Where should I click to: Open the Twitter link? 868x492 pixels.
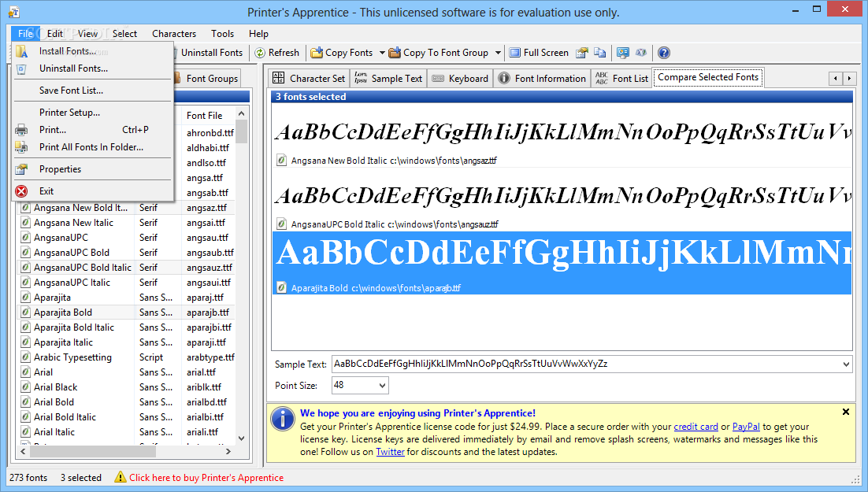click(390, 452)
